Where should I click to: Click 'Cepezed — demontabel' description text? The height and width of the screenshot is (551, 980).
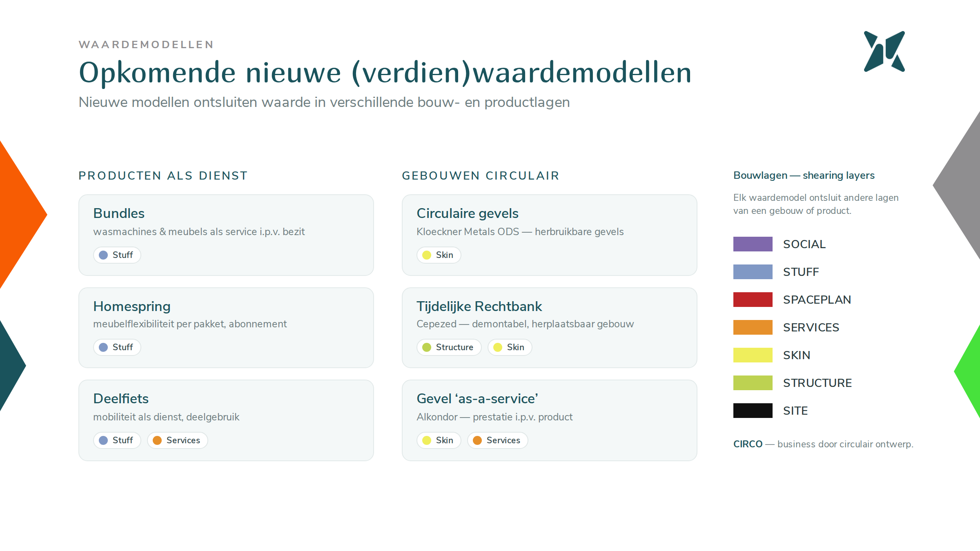point(525,324)
